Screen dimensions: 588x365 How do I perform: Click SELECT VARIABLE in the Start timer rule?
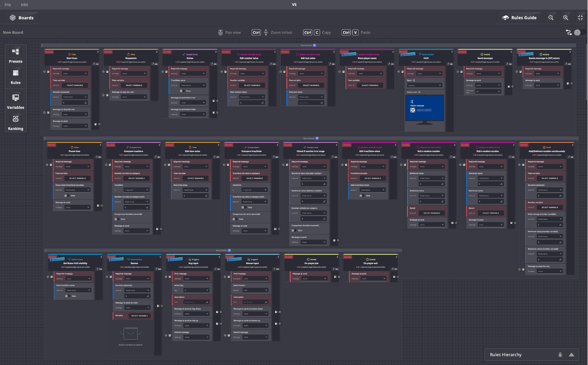click(x=75, y=85)
